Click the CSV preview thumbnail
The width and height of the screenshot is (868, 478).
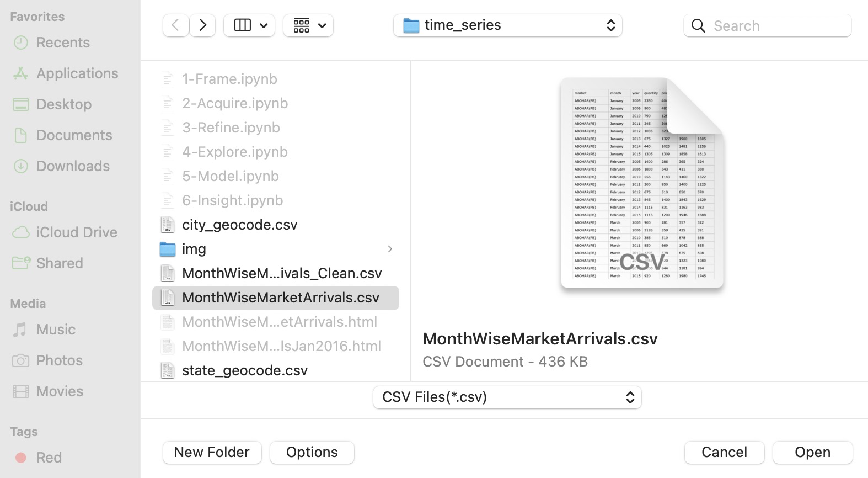coord(642,183)
